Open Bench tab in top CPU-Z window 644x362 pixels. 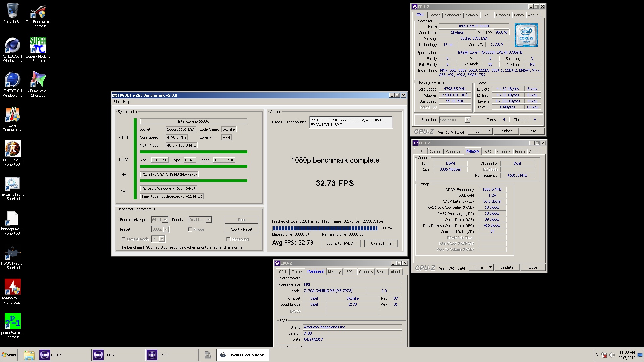tap(519, 15)
